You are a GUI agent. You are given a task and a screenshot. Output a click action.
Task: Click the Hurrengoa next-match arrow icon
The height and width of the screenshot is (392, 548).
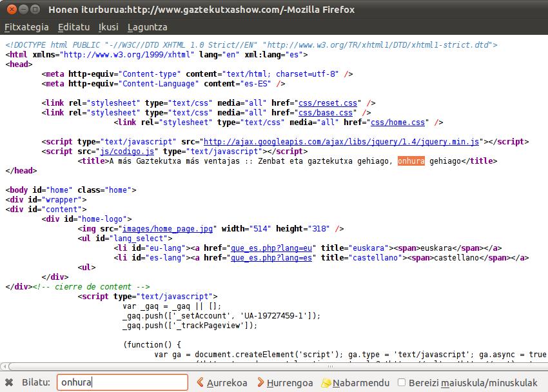tap(260, 382)
